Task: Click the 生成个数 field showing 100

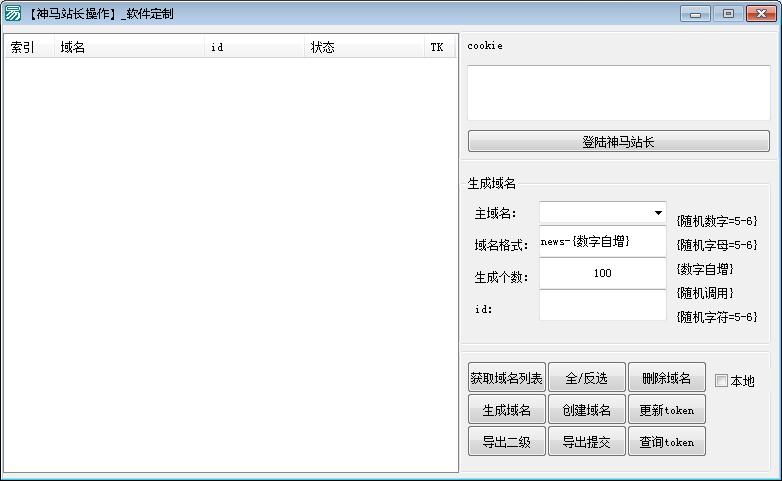Action: tap(602, 273)
